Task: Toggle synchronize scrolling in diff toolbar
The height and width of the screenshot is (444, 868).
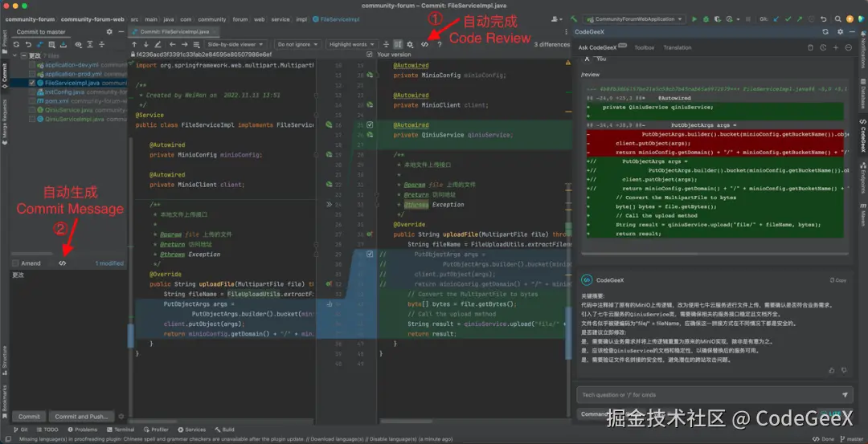Action: (x=398, y=44)
